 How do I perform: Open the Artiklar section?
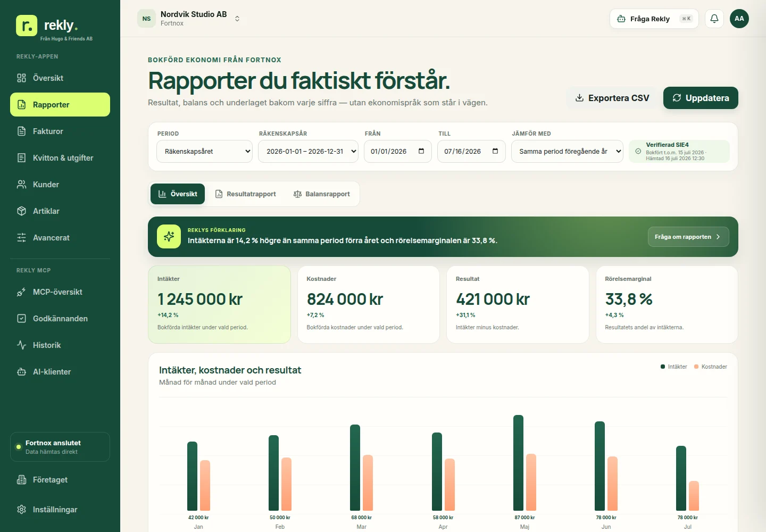60,211
